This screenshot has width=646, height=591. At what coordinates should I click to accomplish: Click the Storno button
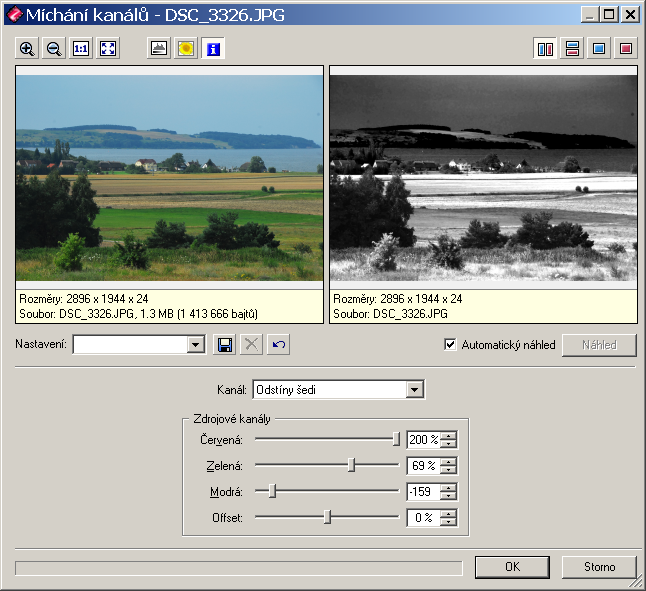click(x=599, y=567)
